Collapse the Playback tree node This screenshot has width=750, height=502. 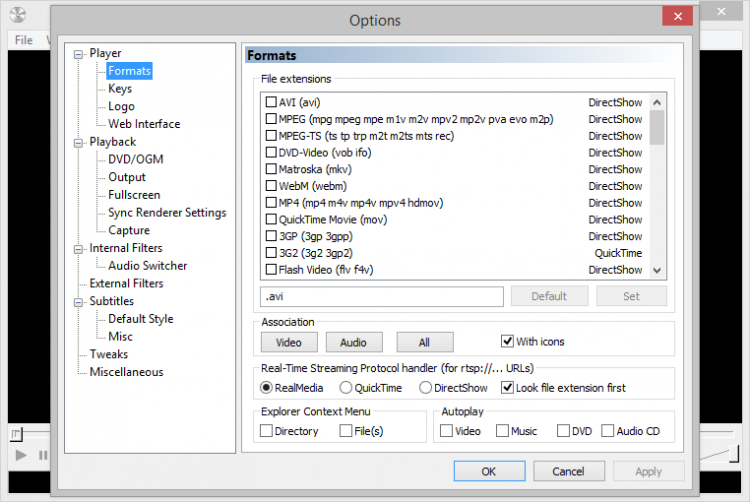80,142
